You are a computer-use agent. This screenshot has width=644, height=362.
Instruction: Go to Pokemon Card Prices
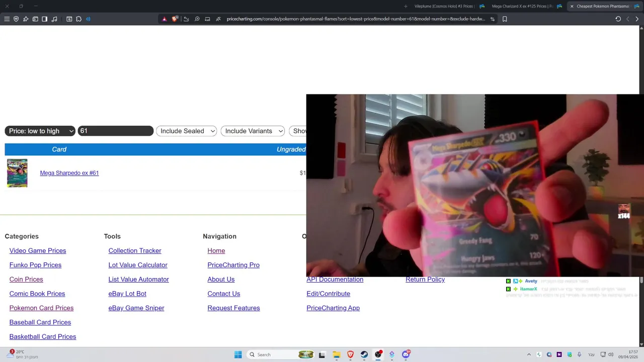41,308
